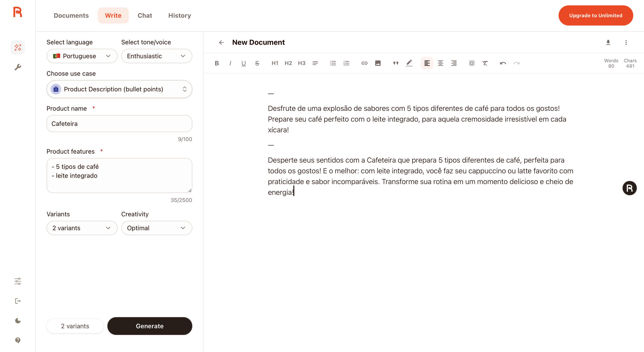Click the Rytr logo icon

coord(17,12)
